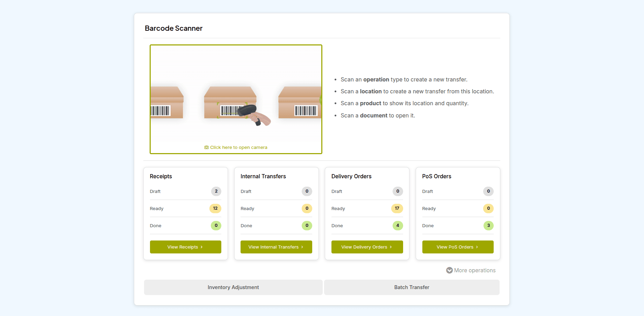Select Inventory Adjustment operation

233,287
